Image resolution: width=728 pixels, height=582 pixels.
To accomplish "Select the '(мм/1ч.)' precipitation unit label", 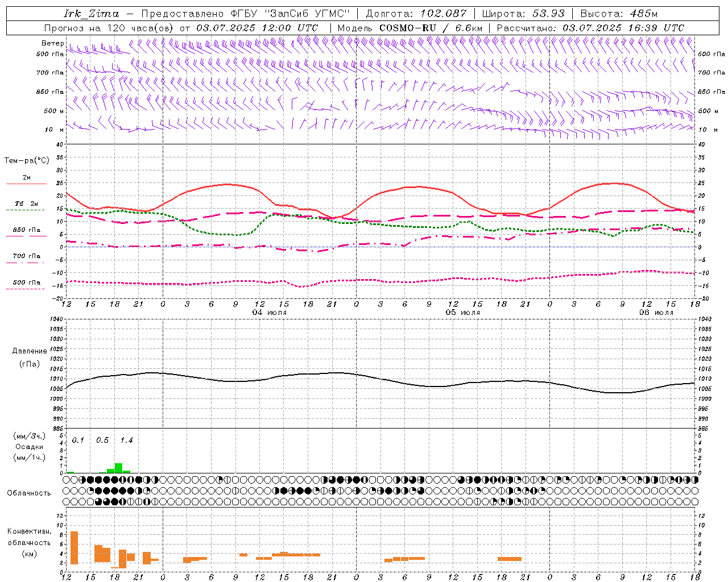I will tap(30, 458).
